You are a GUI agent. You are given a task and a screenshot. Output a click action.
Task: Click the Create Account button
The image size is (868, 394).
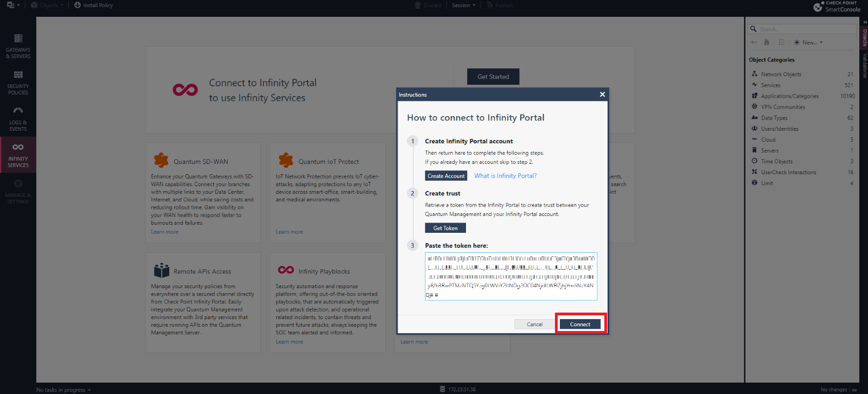[x=446, y=176]
